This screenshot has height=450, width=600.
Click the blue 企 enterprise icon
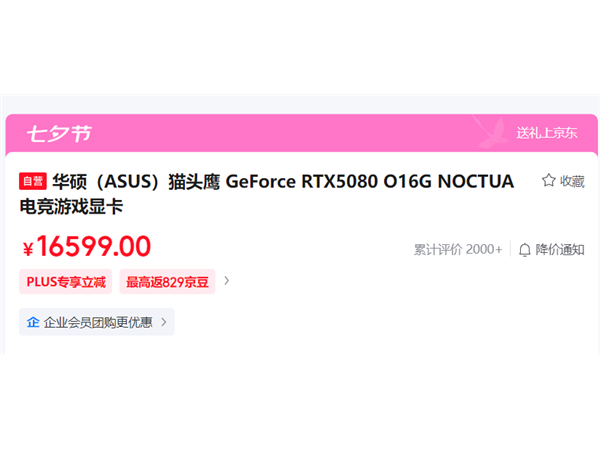coord(33,322)
